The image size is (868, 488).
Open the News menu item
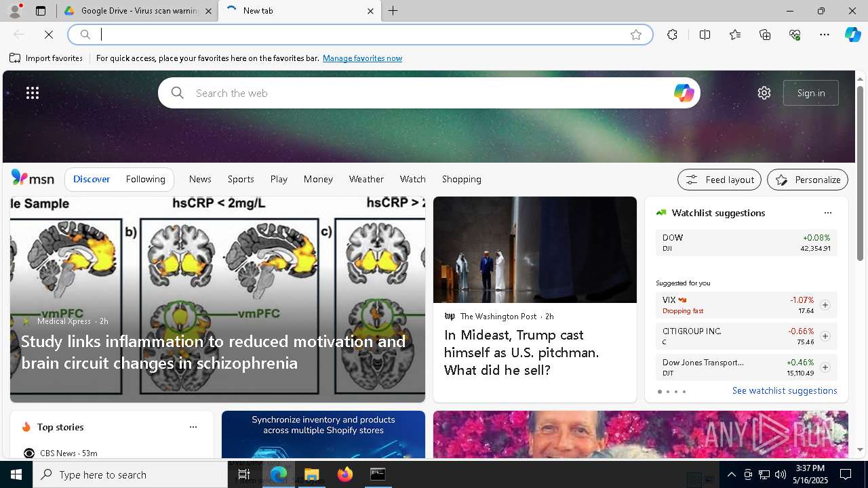tap(200, 179)
